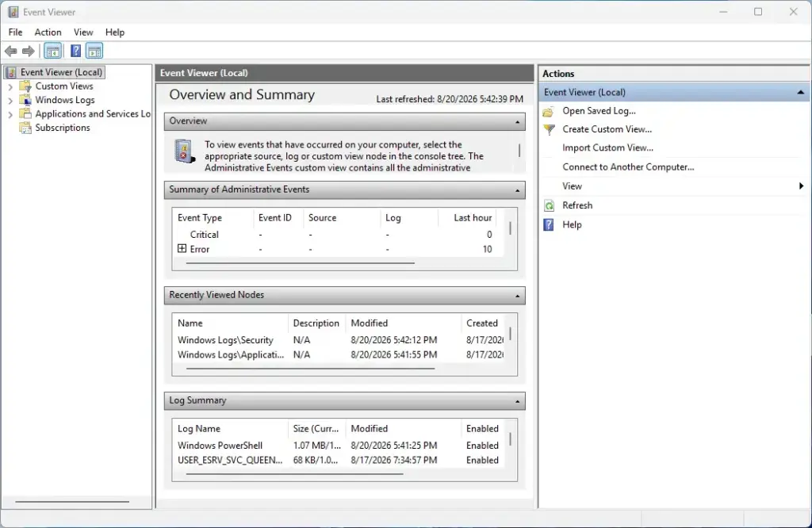
Task: Click the blue Help icon in Actions pane
Action: tap(549, 224)
